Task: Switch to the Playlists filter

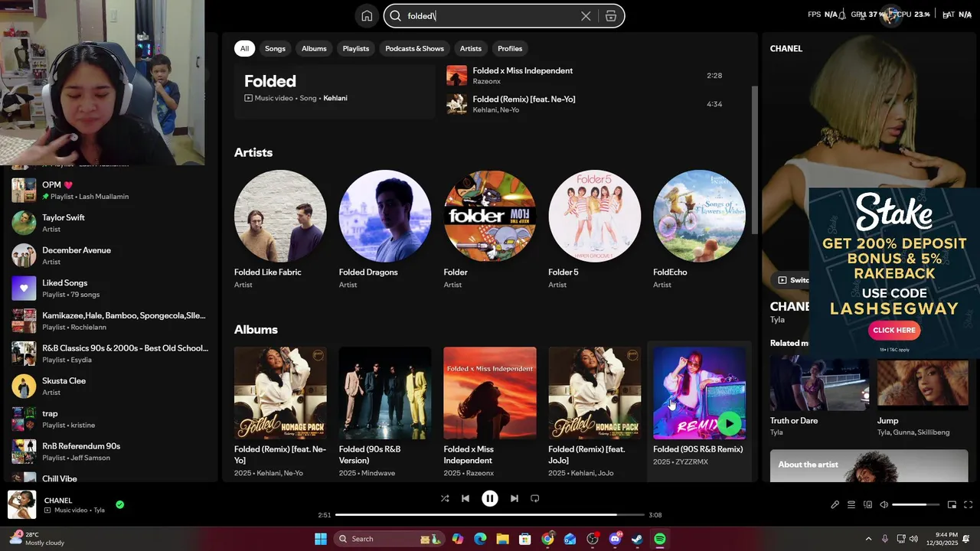Action: tap(355, 48)
